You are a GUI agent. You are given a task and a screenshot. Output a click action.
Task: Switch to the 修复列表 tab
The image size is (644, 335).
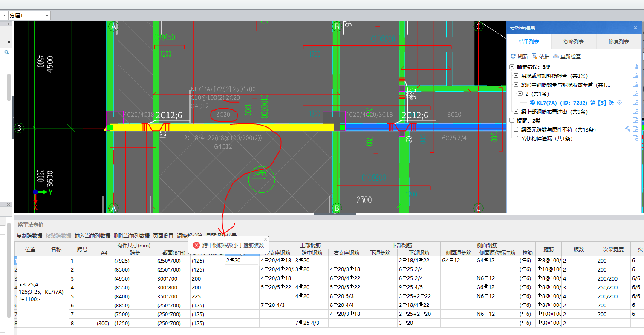pos(618,42)
